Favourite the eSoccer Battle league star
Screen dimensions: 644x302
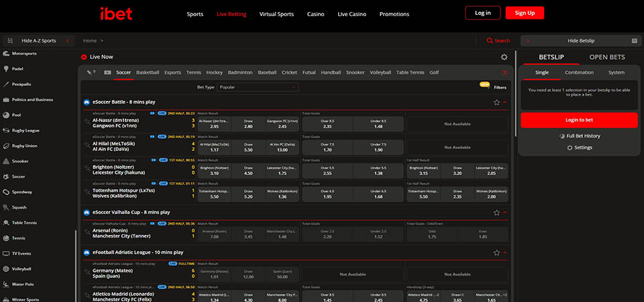point(496,102)
